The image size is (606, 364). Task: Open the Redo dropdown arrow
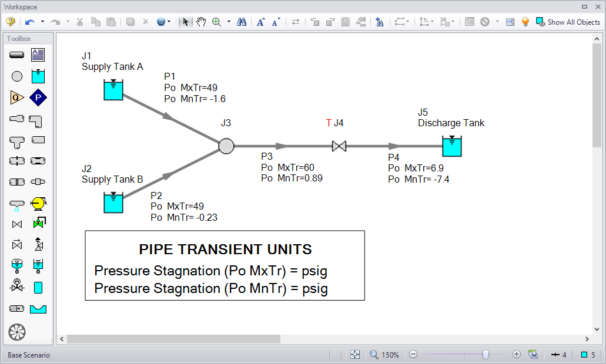[67, 22]
